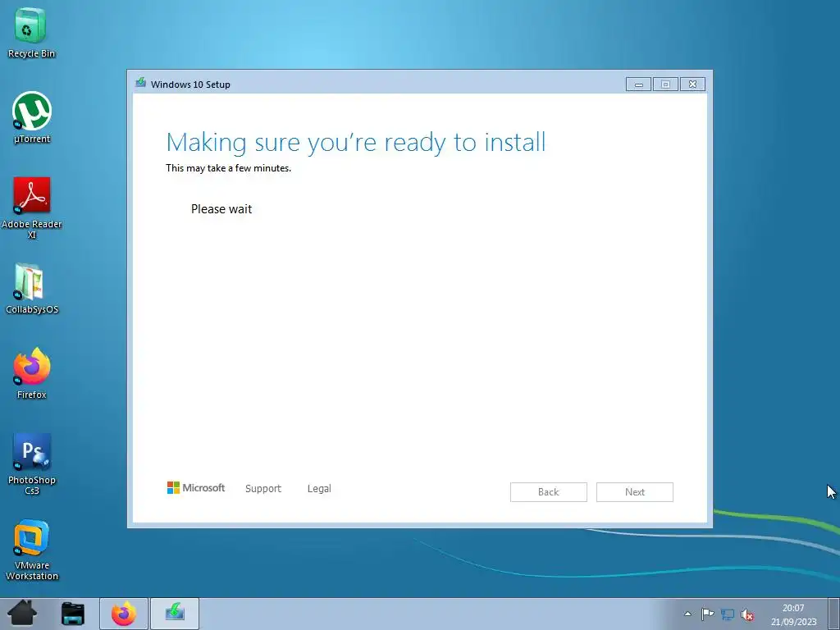
Task: Click the 'Windows 10 Setup' title text
Action: click(x=190, y=84)
